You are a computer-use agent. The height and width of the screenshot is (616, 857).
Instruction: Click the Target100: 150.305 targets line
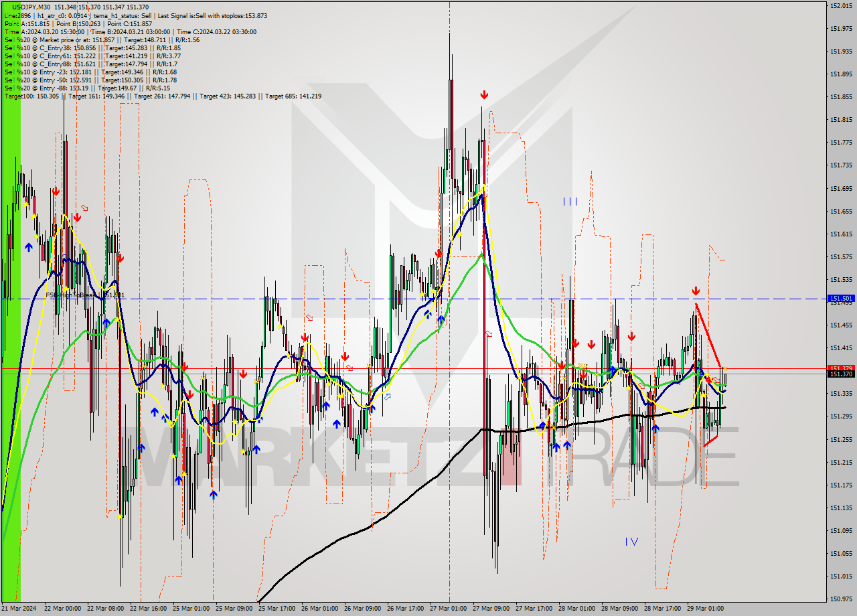point(163,96)
